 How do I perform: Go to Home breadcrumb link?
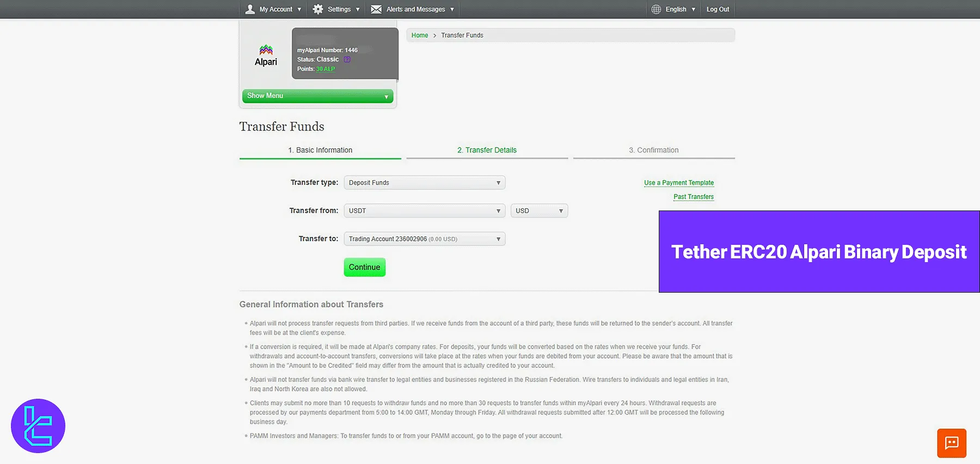[420, 35]
